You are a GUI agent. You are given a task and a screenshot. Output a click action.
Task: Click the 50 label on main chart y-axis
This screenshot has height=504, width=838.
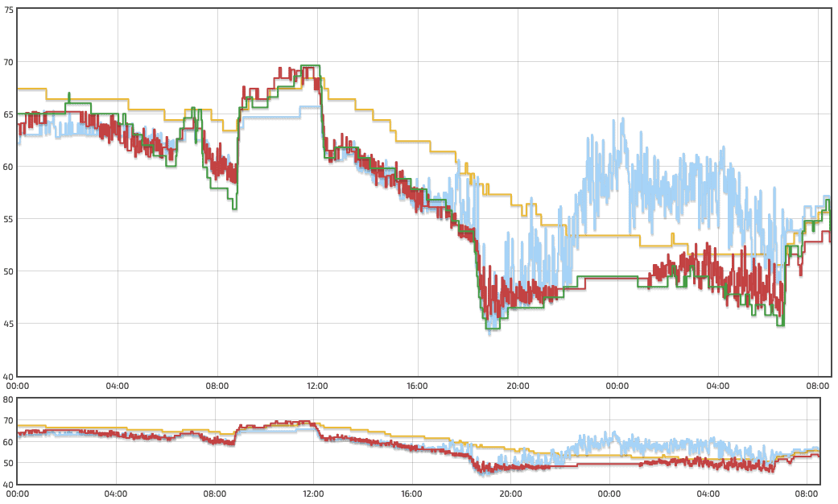9,271
